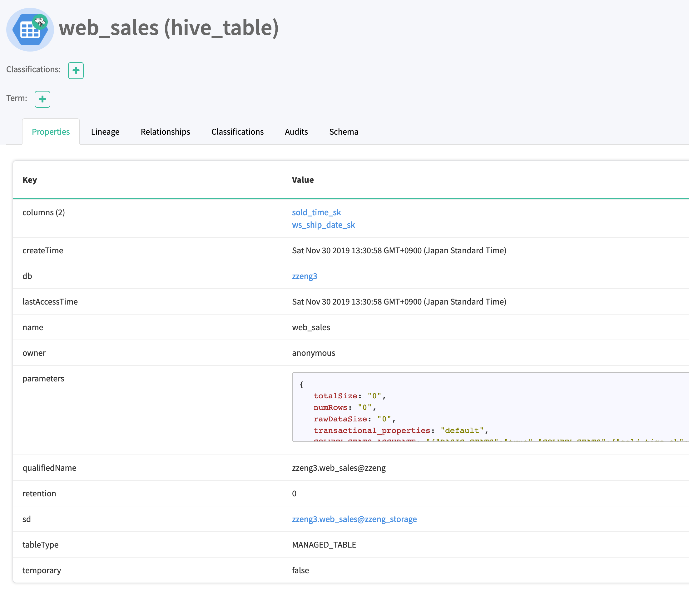Click the Value column header
This screenshot has width=689, height=616.
click(x=303, y=180)
